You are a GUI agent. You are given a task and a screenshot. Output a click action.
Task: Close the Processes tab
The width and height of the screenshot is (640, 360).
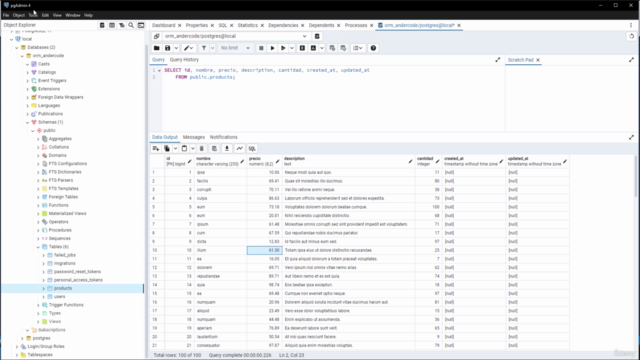[371, 25]
